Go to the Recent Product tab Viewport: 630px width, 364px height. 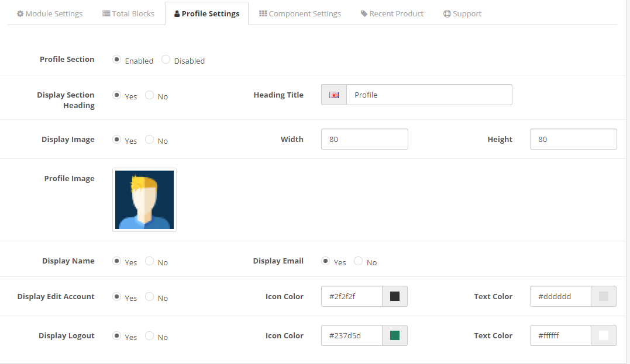click(392, 13)
